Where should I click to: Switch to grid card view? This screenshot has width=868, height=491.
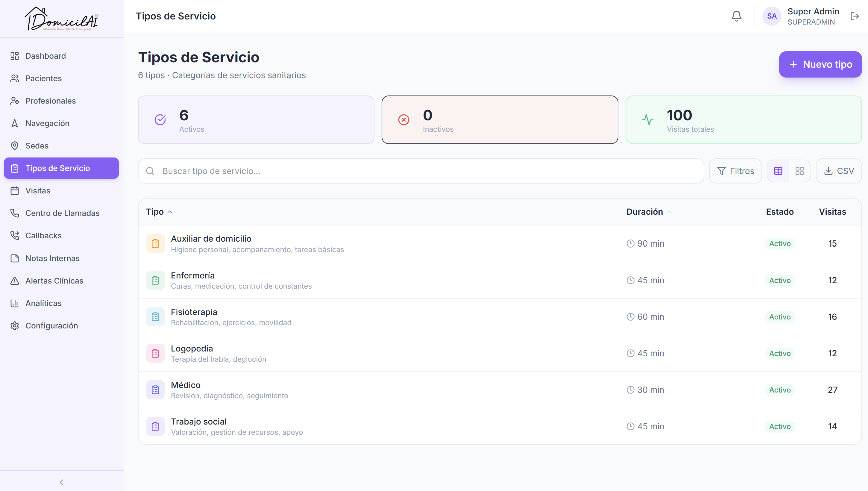tap(799, 171)
